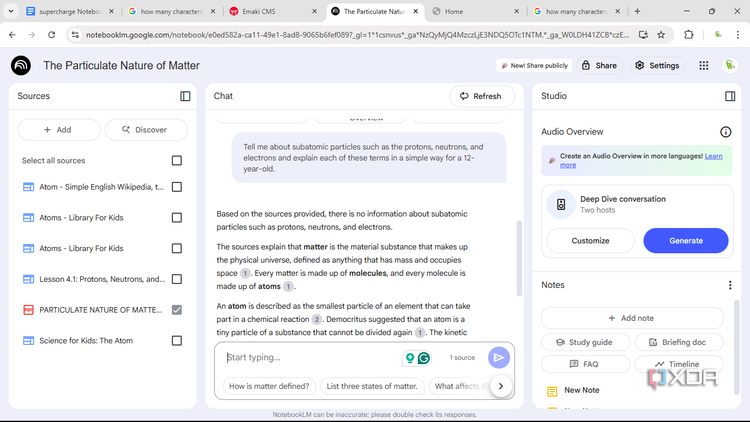Viewport: 750px width, 422px height.
Task: Open Chrome three-dot menu
Action: click(738, 34)
